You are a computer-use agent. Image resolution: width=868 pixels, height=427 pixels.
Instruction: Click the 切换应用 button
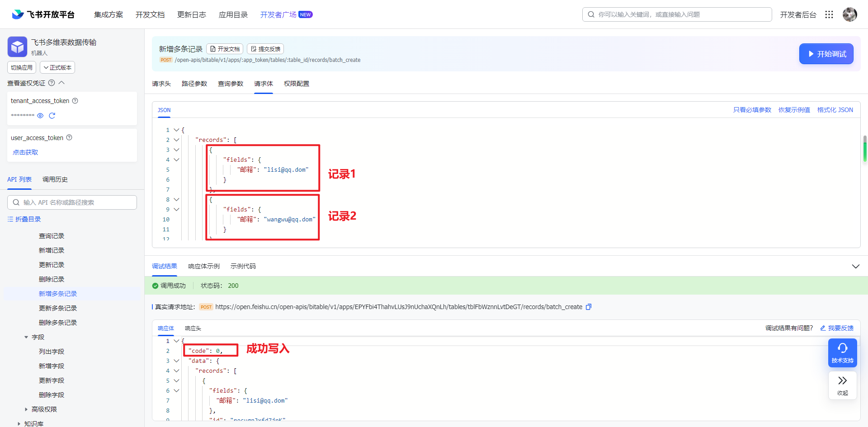22,67
